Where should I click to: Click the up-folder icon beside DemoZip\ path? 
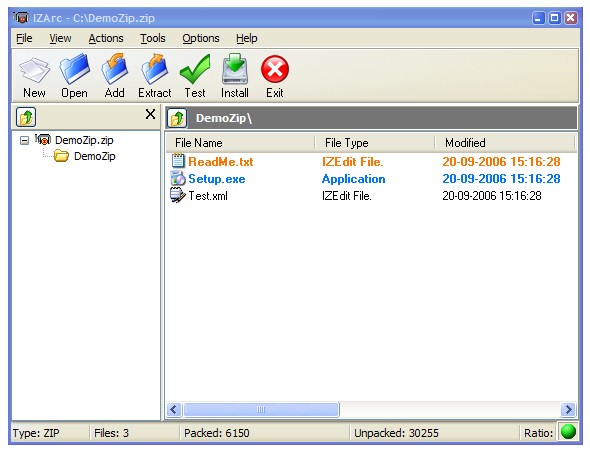(177, 118)
